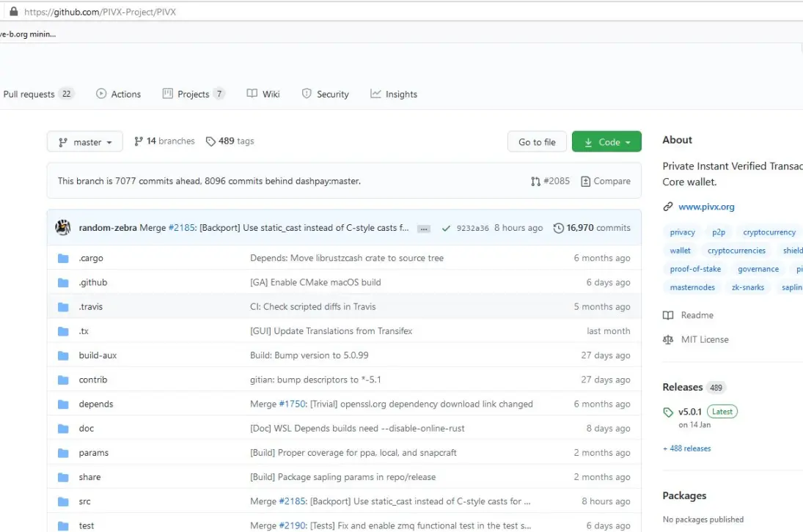Viewport: 803px width, 532px height.
Task: Open the test folder
Action: (86, 526)
